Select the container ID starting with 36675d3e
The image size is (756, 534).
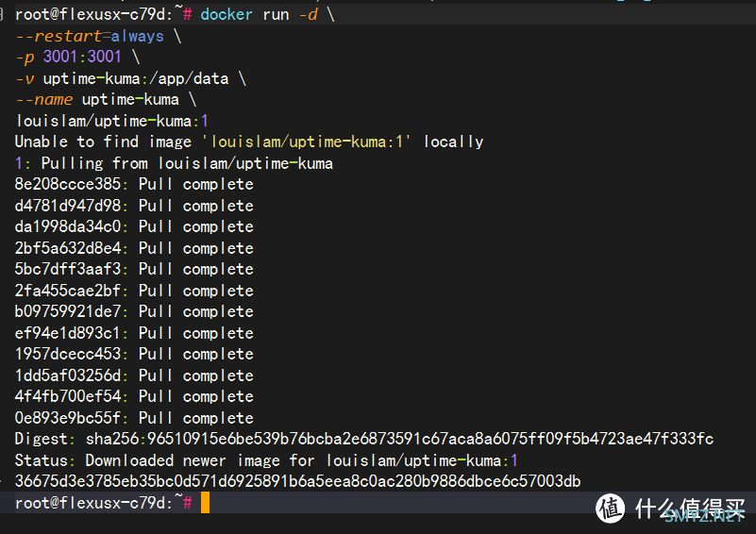coord(298,481)
